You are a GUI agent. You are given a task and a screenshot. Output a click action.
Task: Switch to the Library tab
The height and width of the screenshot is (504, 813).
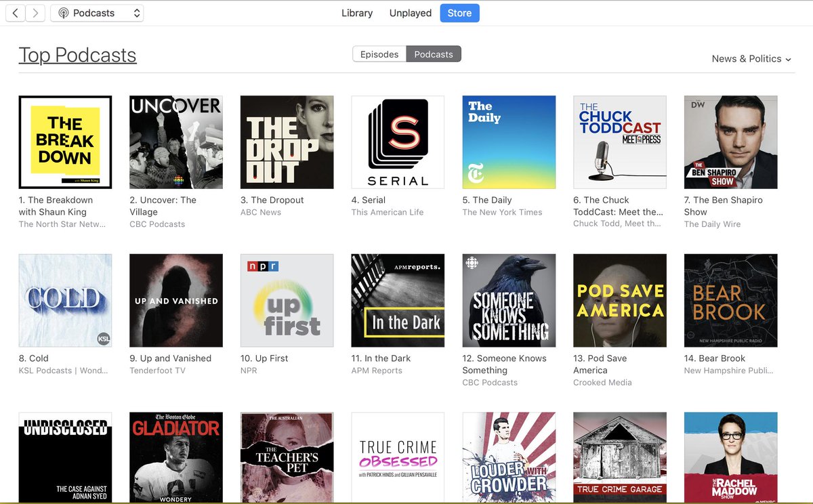[357, 13]
